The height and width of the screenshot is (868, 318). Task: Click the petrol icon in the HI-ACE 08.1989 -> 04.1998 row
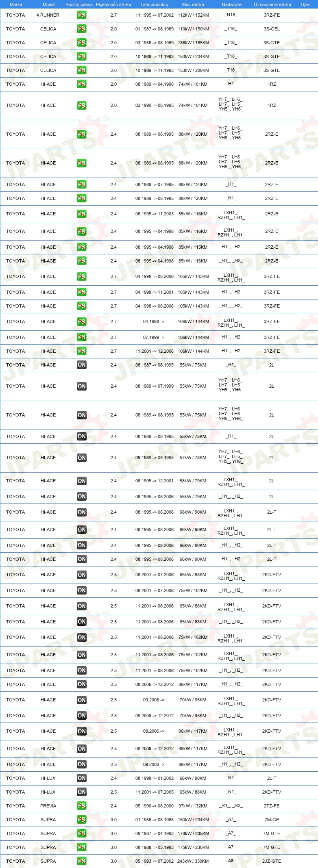pyautogui.click(x=82, y=84)
